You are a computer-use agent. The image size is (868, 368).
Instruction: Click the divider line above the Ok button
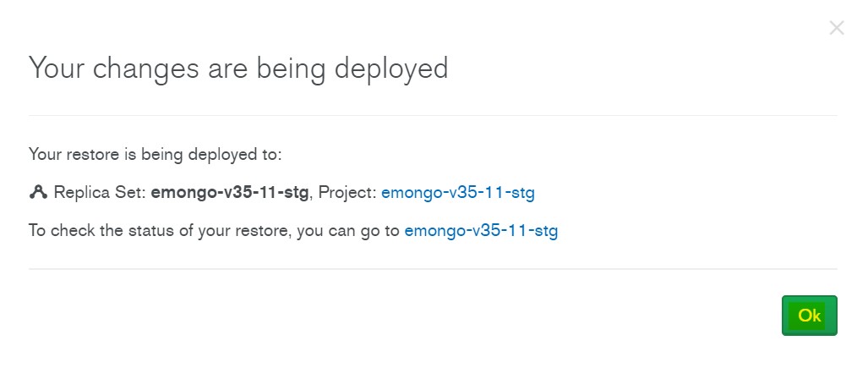(x=433, y=269)
